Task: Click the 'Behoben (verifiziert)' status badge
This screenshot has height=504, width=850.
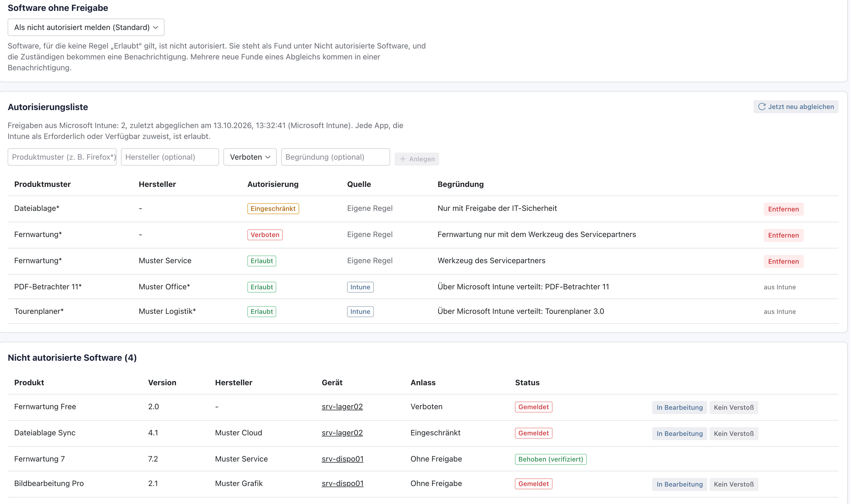Action: (551, 459)
